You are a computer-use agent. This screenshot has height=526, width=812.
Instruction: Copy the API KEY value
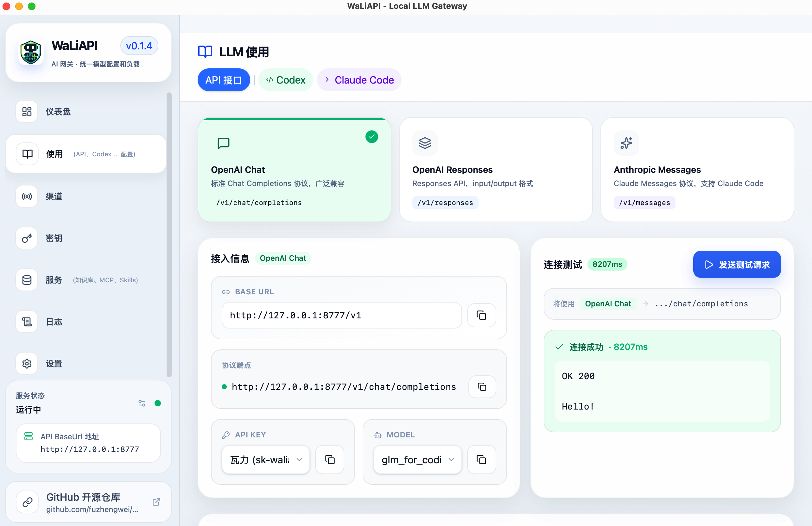[330, 460]
